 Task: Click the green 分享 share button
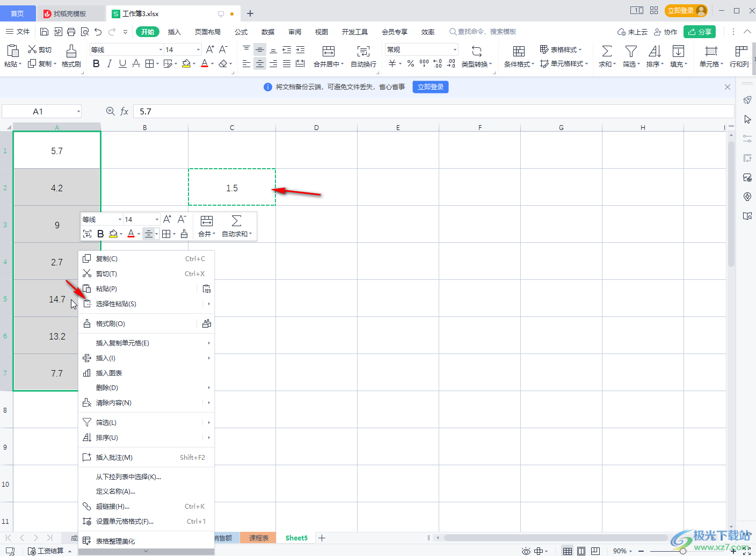click(x=700, y=32)
